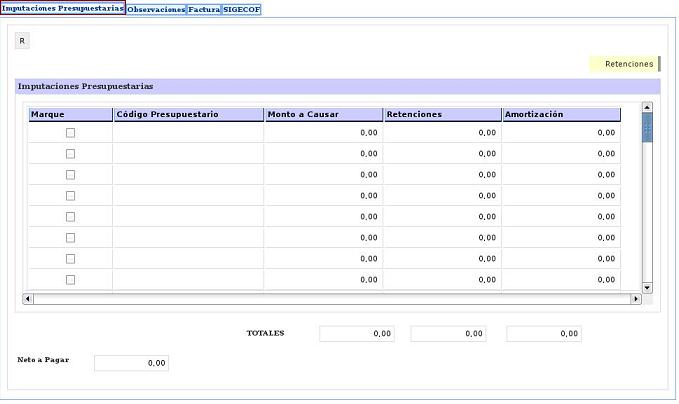Image resolution: width=679 pixels, height=404 pixels.
Task: Open the Factura tab
Action: click(x=204, y=9)
